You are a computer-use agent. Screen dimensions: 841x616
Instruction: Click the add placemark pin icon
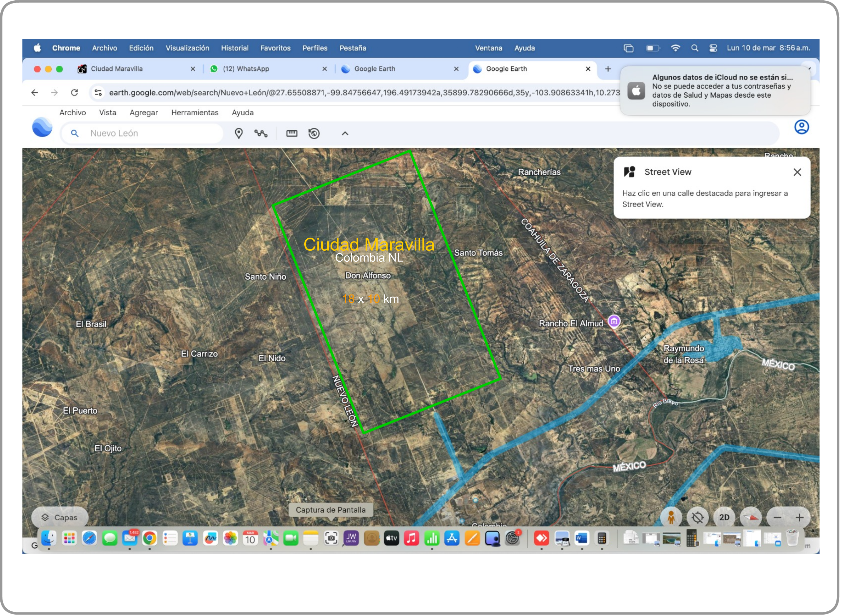[x=238, y=134]
